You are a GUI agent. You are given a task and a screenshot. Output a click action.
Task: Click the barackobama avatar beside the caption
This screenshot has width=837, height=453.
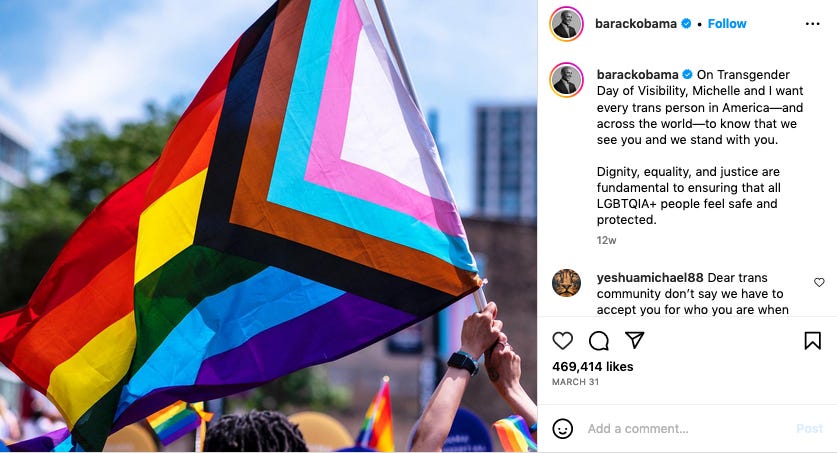click(x=566, y=80)
